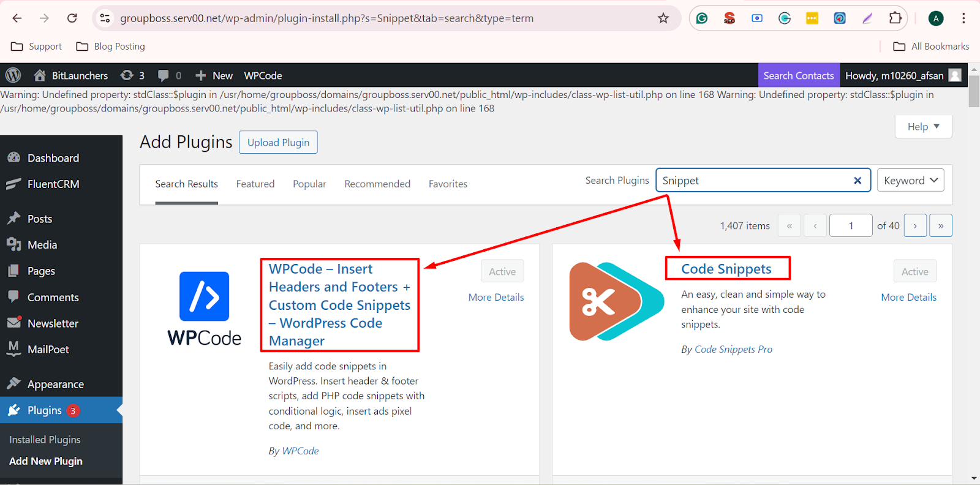The width and height of the screenshot is (980, 485).
Task: Open the Chrome three-dot menu
Action: [963, 18]
